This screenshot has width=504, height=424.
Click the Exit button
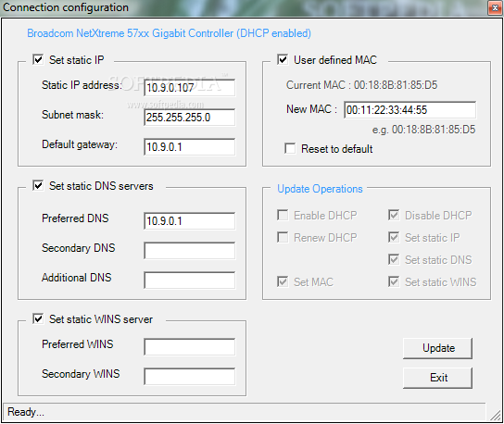(438, 378)
